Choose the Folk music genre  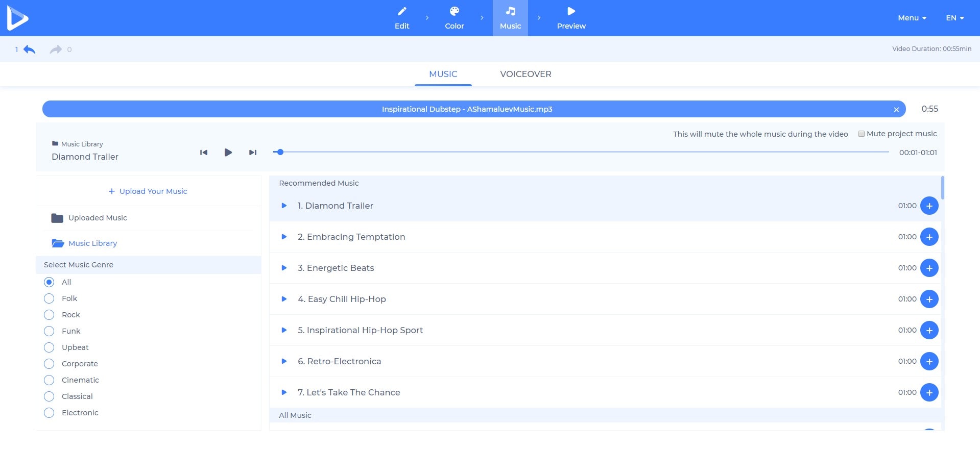click(49, 298)
